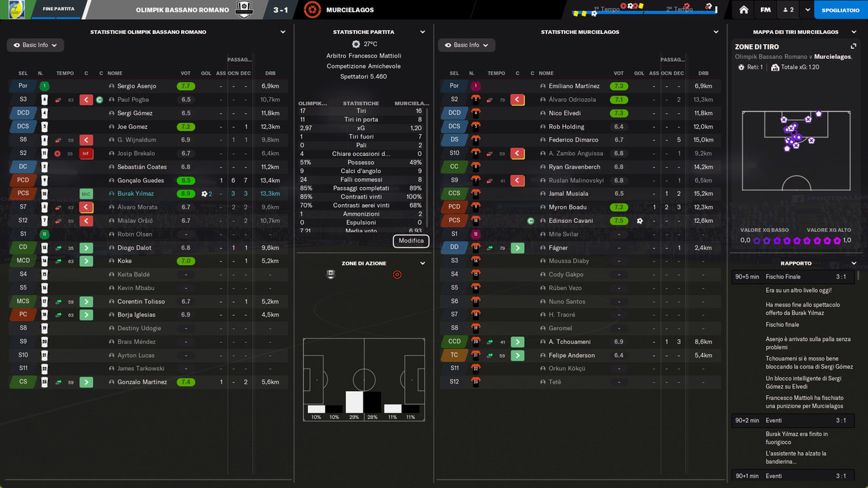Image resolution: width=868 pixels, height=488 pixels.
Task: Select the Fine Partita tab
Action: [x=58, y=10]
